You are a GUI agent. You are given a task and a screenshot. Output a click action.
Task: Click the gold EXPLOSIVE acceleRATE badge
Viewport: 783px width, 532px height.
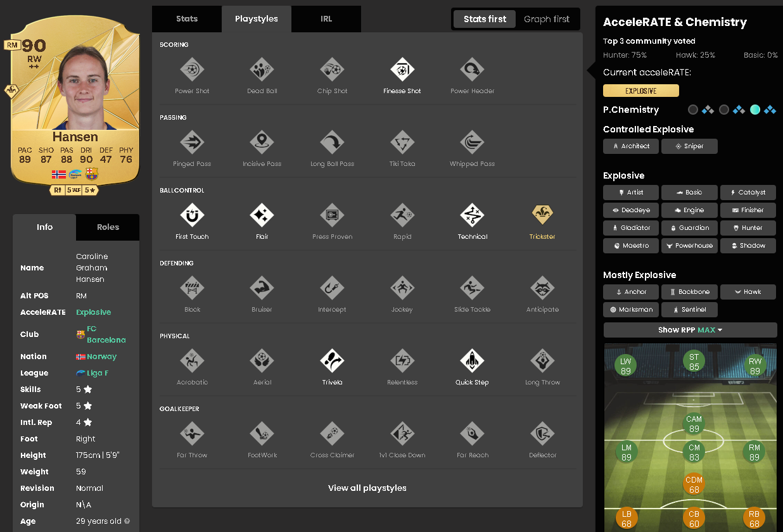(x=640, y=91)
